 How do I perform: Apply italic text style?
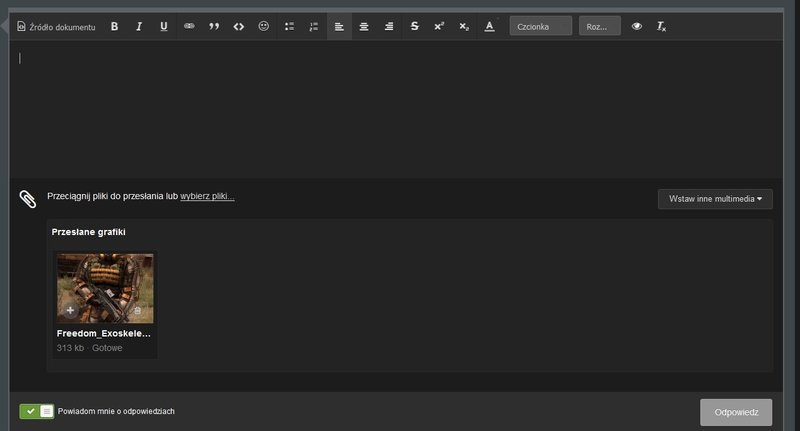pyautogui.click(x=139, y=27)
